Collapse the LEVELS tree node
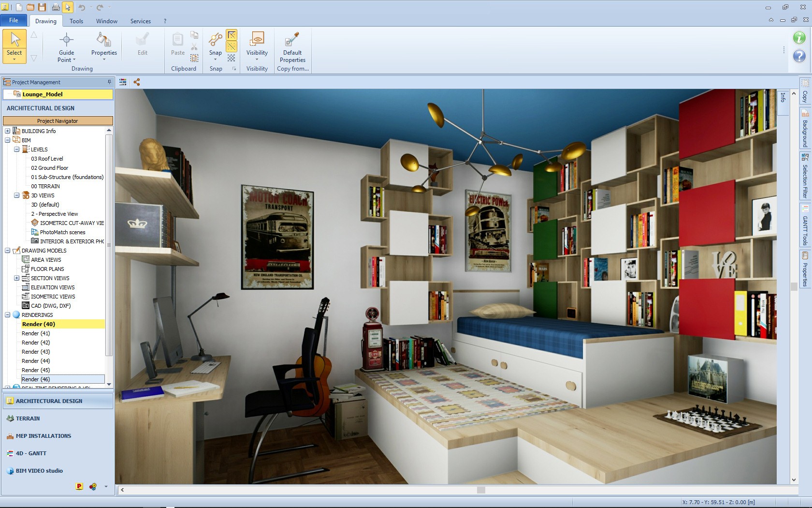Viewport: 812px width, 508px height. click(x=17, y=149)
